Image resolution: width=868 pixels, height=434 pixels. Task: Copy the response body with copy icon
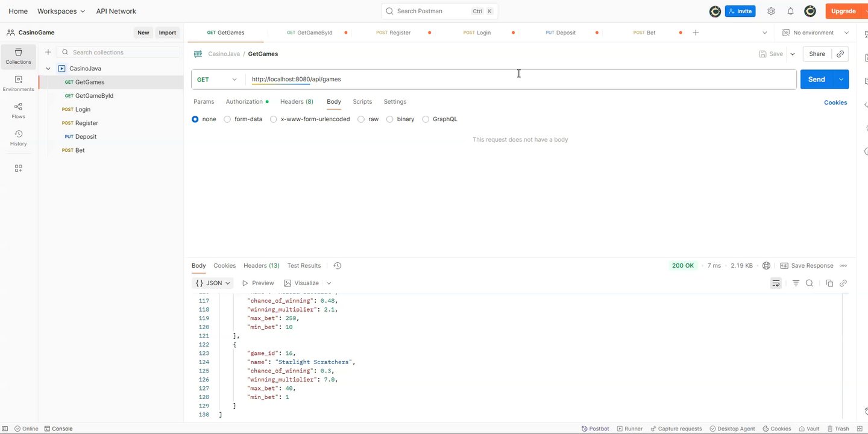pyautogui.click(x=829, y=283)
